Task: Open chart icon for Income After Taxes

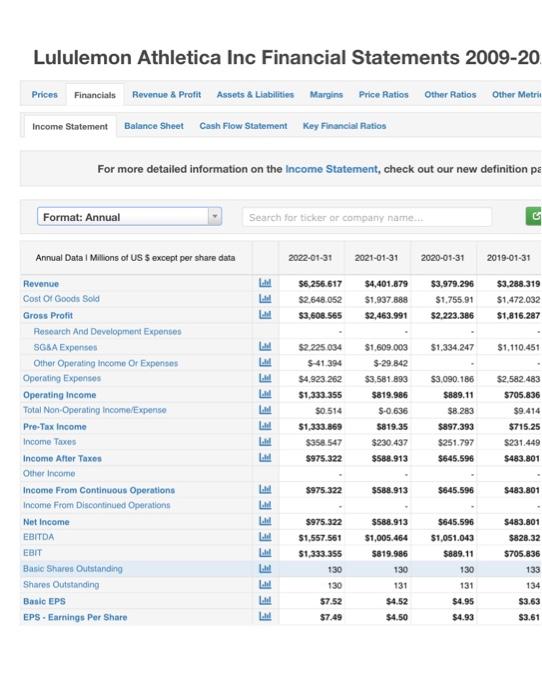Action: coord(265,458)
